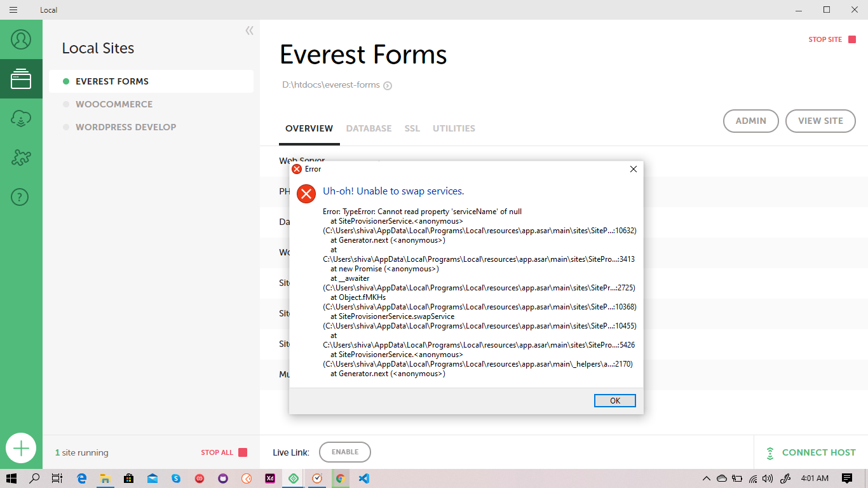Viewport: 868px width, 488px height.
Task: Click the 'at __awaiter' stack line
Action: tap(349, 278)
